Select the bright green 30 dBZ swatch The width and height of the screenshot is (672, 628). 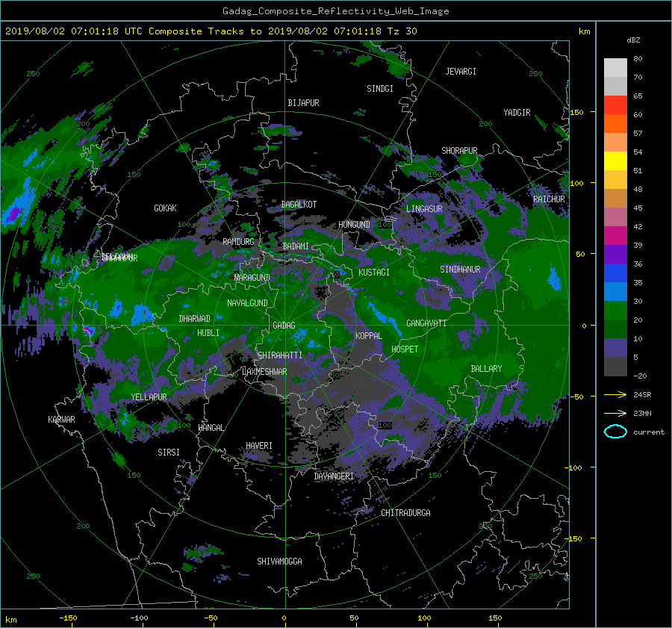click(x=615, y=311)
